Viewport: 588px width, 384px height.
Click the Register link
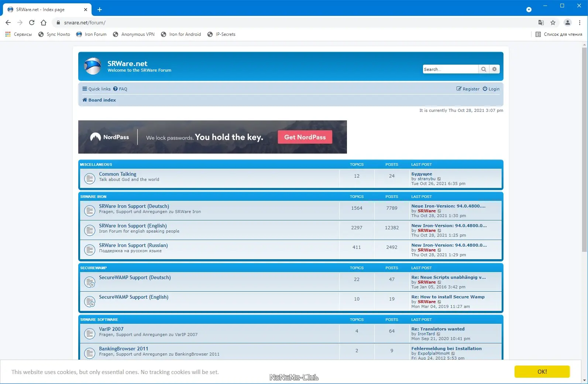click(468, 89)
